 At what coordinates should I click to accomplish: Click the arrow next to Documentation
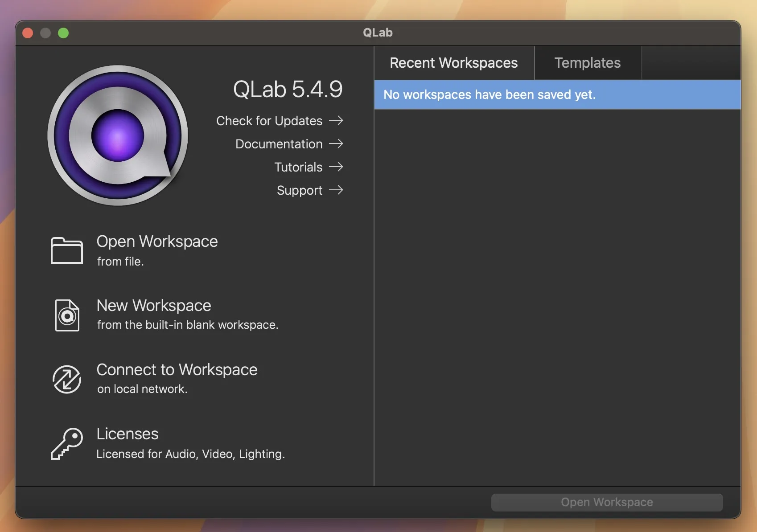point(336,143)
